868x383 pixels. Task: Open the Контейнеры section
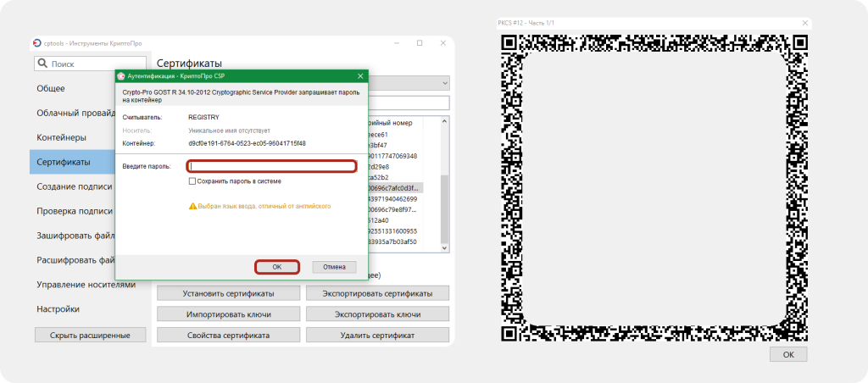tap(61, 137)
